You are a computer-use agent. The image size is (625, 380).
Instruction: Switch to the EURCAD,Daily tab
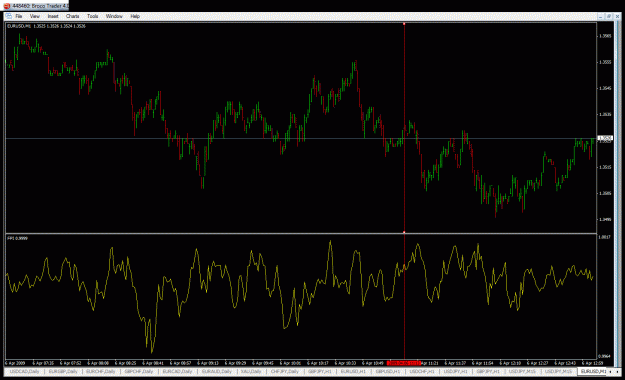pos(177,372)
